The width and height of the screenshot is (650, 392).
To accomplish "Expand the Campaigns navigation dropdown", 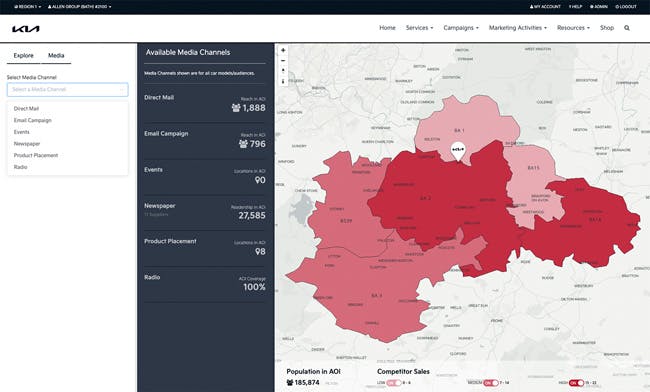I will click(x=461, y=28).
